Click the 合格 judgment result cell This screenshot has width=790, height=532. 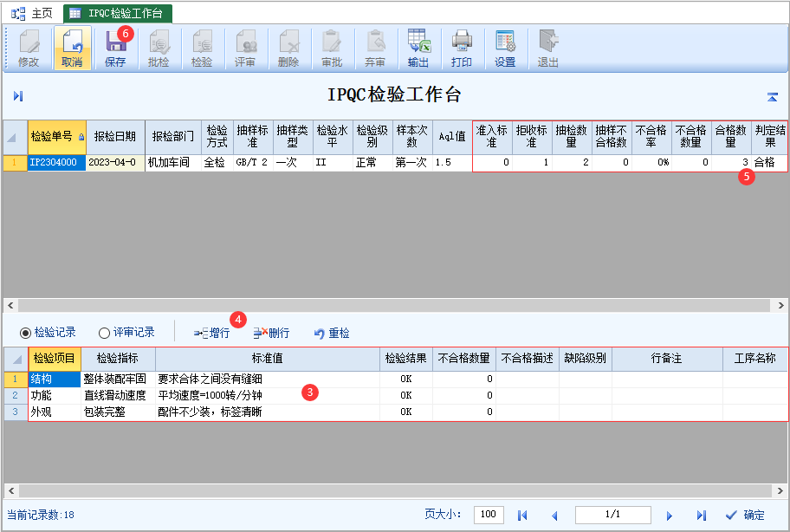(770, 163)
